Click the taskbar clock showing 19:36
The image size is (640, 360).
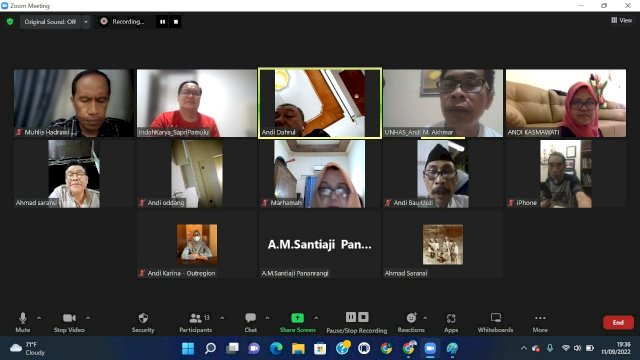click(x=616, y=348)
